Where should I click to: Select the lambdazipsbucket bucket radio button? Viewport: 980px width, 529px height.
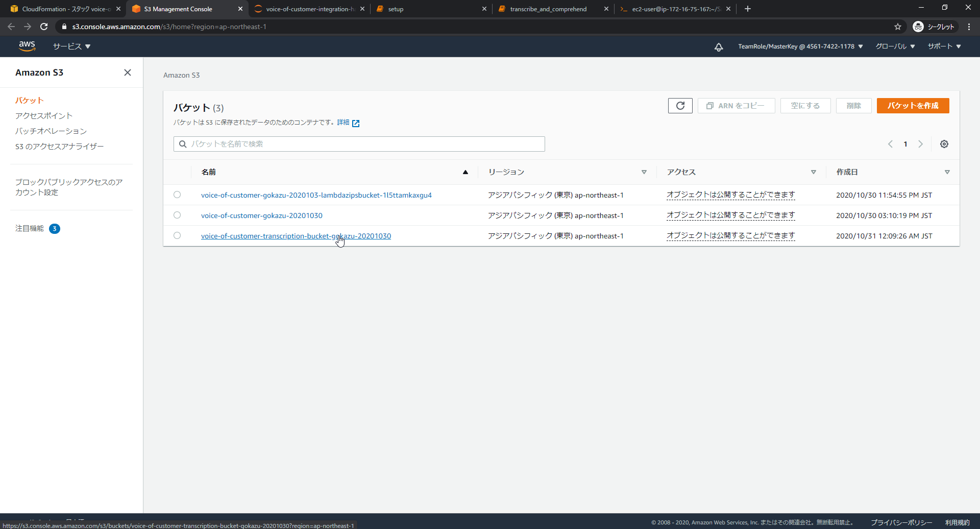pos(177,195)
